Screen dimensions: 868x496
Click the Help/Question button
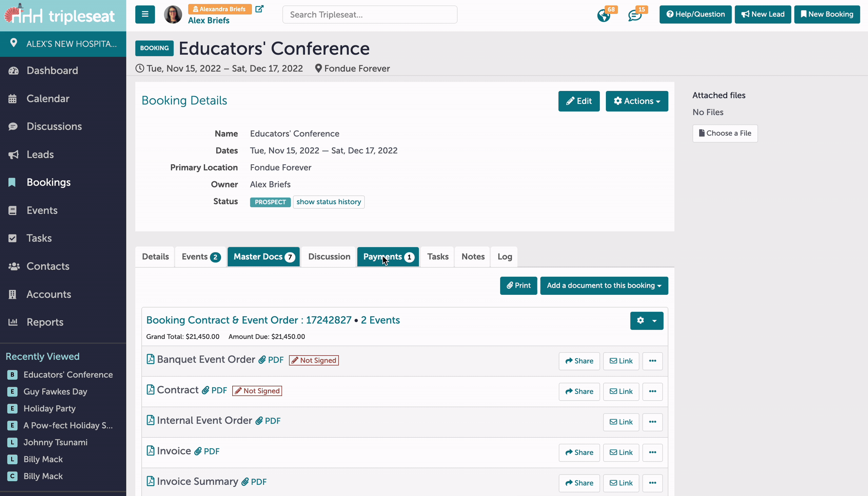(695, 14)
